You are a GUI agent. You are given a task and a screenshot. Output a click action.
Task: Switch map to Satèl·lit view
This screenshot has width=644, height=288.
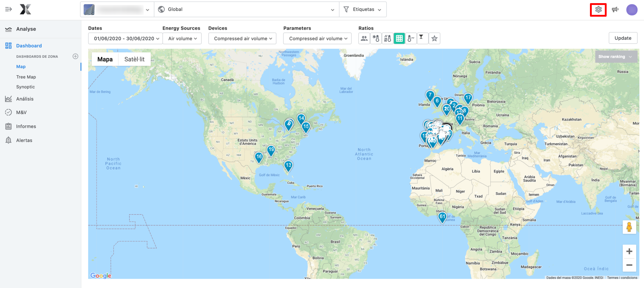click(134, 59)
